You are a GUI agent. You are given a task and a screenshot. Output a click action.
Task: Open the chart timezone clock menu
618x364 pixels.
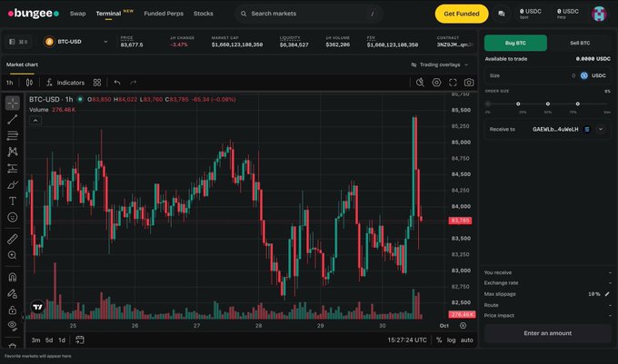coord(407,340)
